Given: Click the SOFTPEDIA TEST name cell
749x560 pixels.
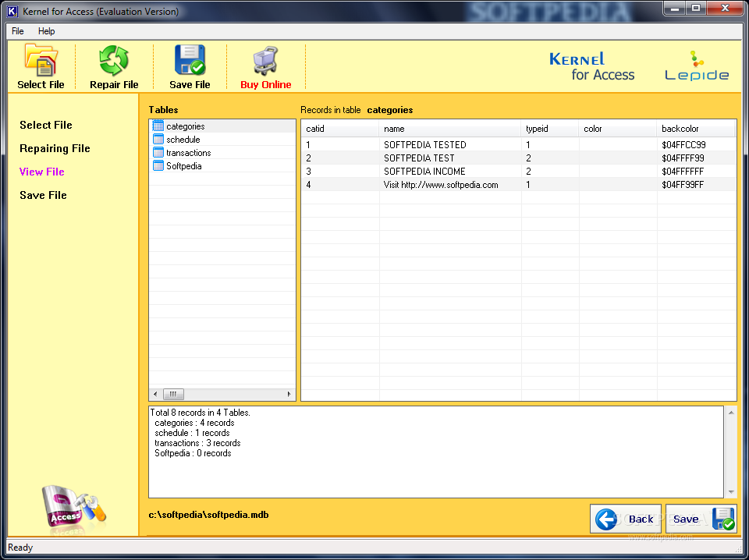Looking at the screenshot, I should tap(450, 158).
